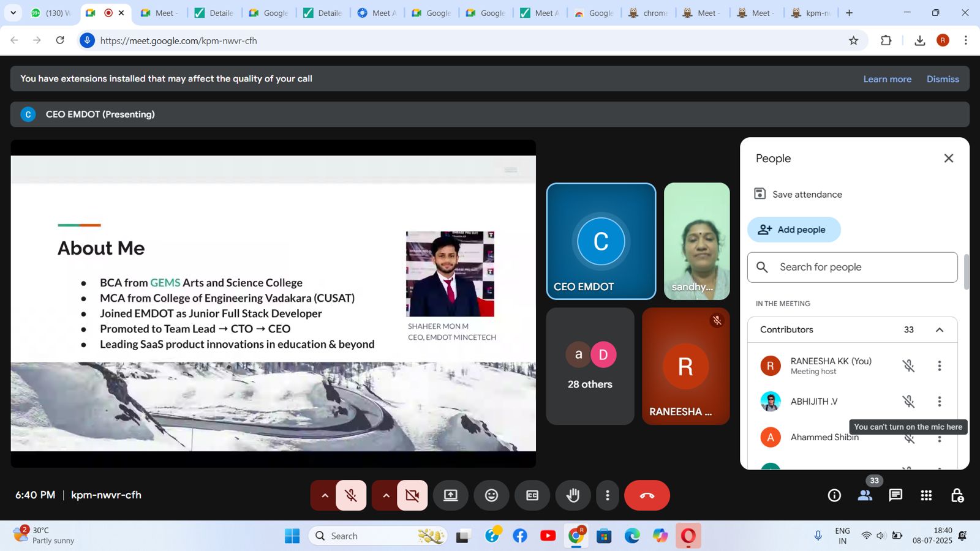Viewport: 980px width, 551px height.
Task: Expand audio settings arrow beside microphone
Action: 325,495
